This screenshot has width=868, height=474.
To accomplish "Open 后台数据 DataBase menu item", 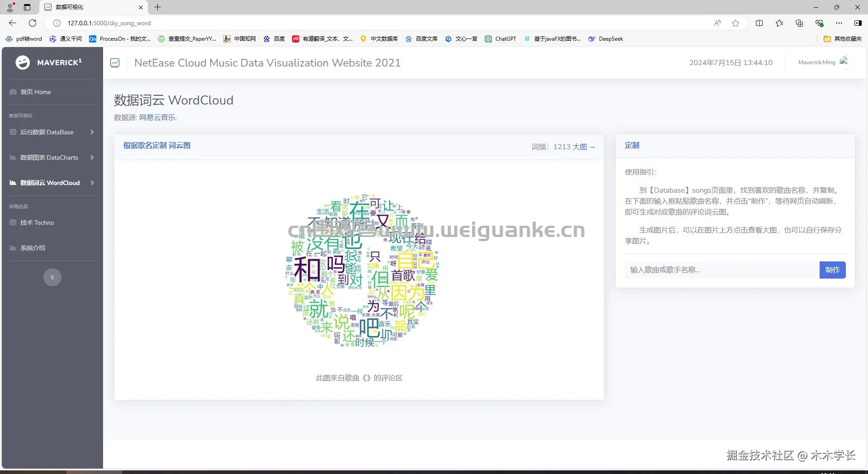I will pyautogui.click(x=47, y=132).
